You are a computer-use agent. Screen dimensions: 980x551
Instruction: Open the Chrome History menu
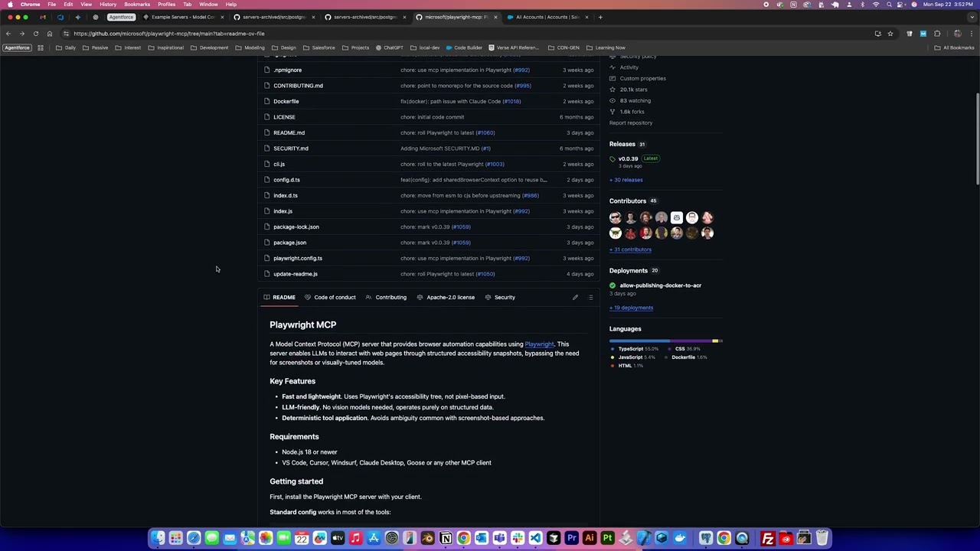click(108, 5)
